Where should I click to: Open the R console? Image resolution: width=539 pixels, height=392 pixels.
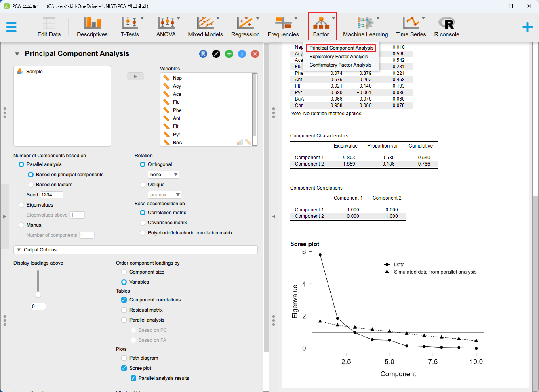click(x=446, y=27)
